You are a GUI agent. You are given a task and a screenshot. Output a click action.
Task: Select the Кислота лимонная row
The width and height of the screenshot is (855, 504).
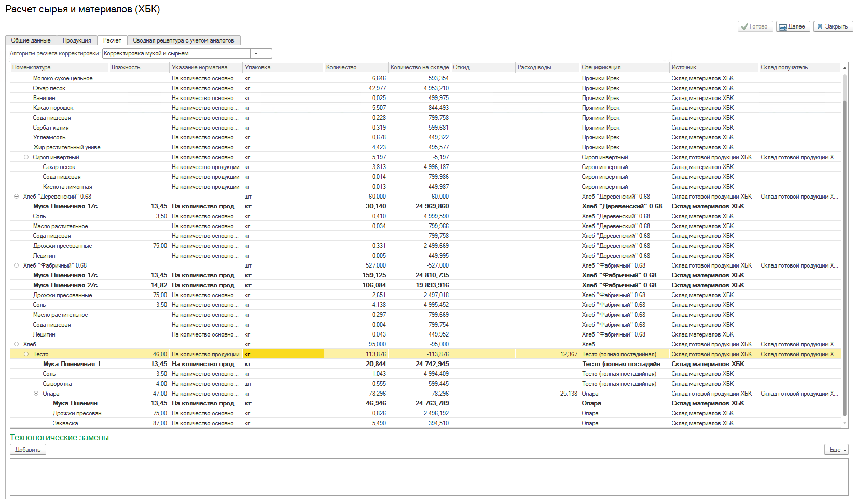point(425,187)
